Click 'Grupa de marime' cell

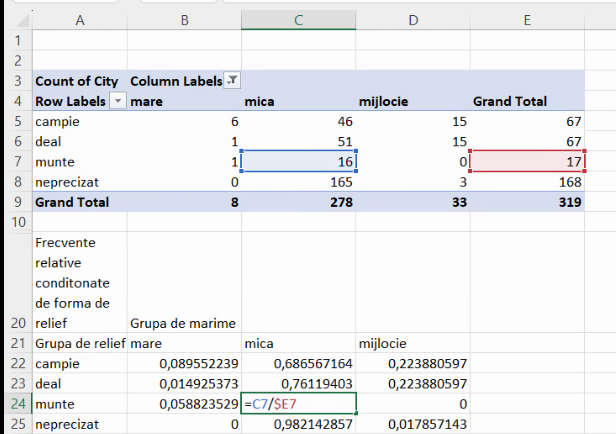(184, 323)
